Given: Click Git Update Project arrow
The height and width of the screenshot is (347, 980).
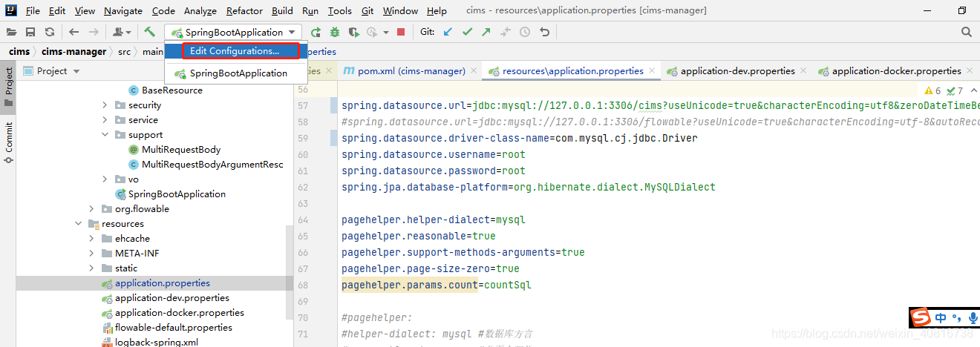Looking at the screenshot, I should pyautogui.click(x=448, y=32).
